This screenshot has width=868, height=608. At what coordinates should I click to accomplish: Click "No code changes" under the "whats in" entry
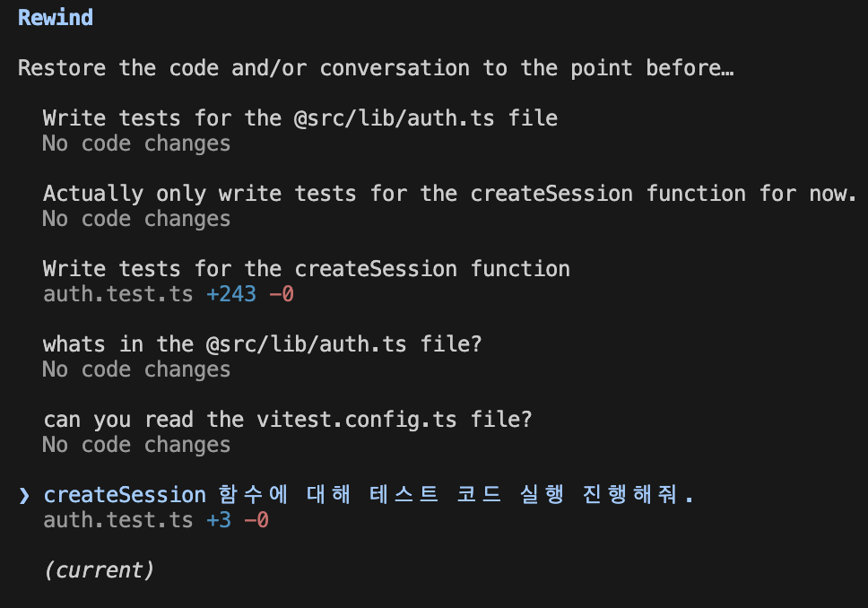[x=136, y=369]
